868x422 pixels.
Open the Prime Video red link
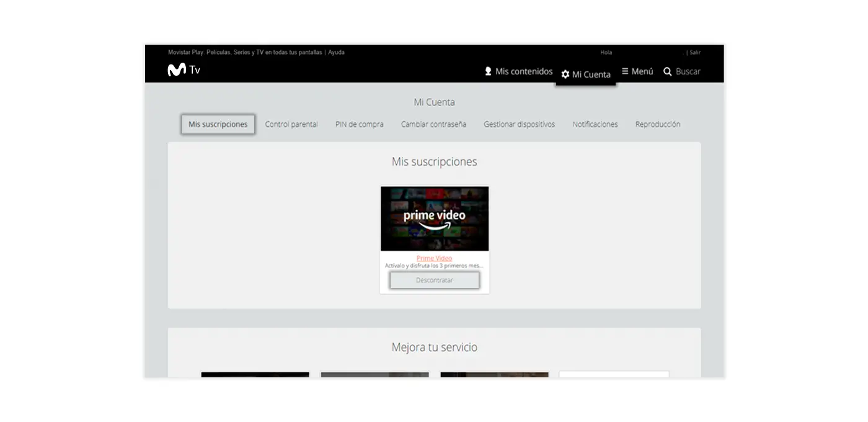tap(435, 258)
